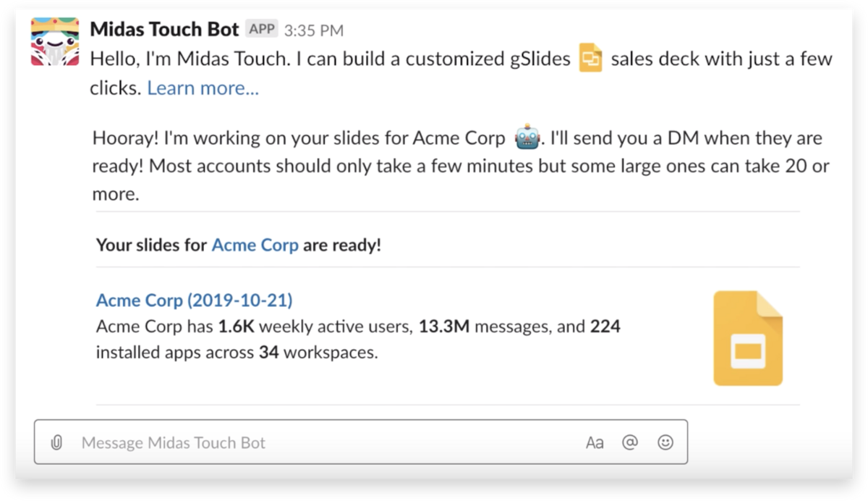The height and width of the screenshot is (501, 868).
Task: Focus the Message Midas Touch Bot input
Action: tap(361, 442)
